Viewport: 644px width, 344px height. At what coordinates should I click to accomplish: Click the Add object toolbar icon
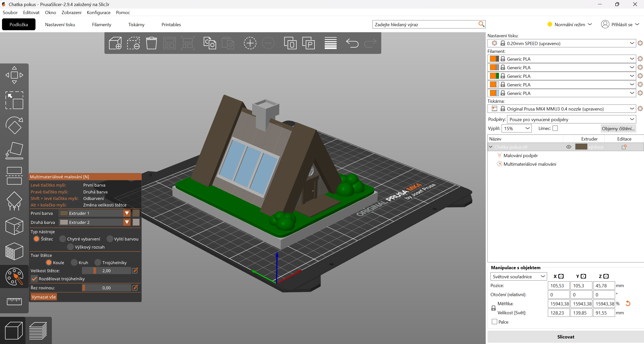[115, 43]
